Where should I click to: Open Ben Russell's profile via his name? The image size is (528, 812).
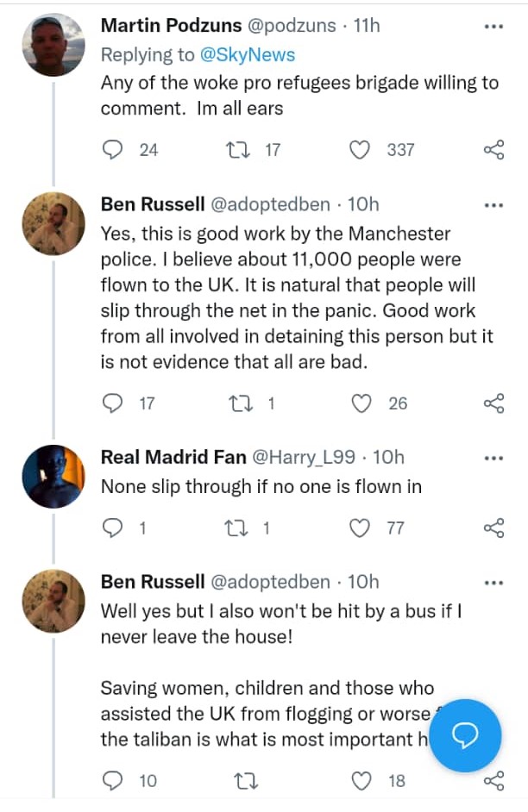pyautogui.click(x=152, y=204)
